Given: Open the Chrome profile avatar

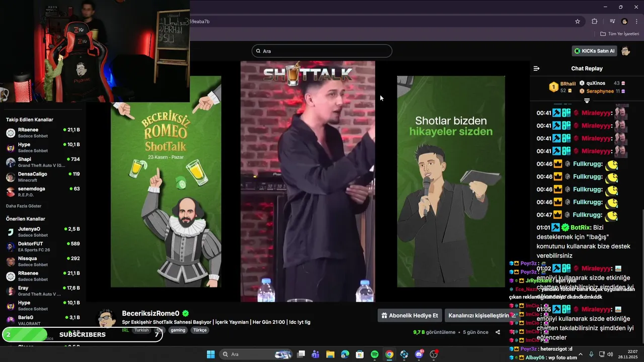Looking at the screenshot, I should [624, 22].
